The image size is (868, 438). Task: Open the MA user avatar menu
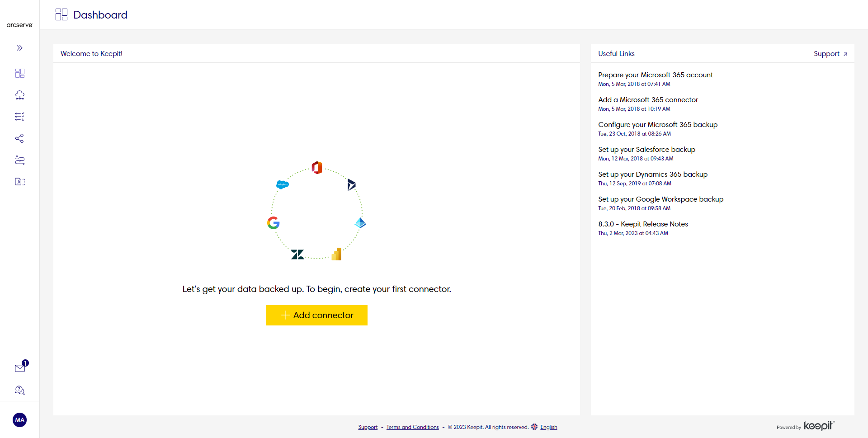pyautogui.click(x=19, y=420)
